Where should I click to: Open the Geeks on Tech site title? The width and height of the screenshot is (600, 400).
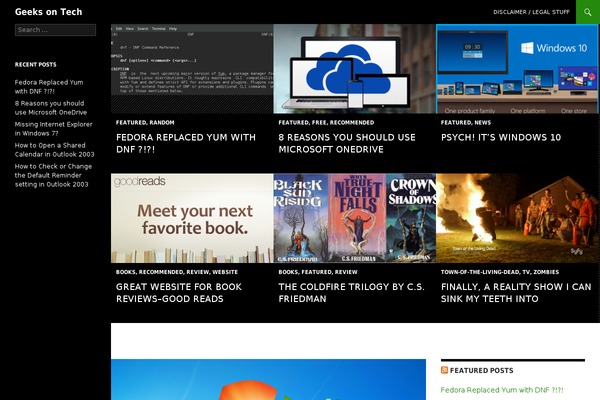coord(49,12)
